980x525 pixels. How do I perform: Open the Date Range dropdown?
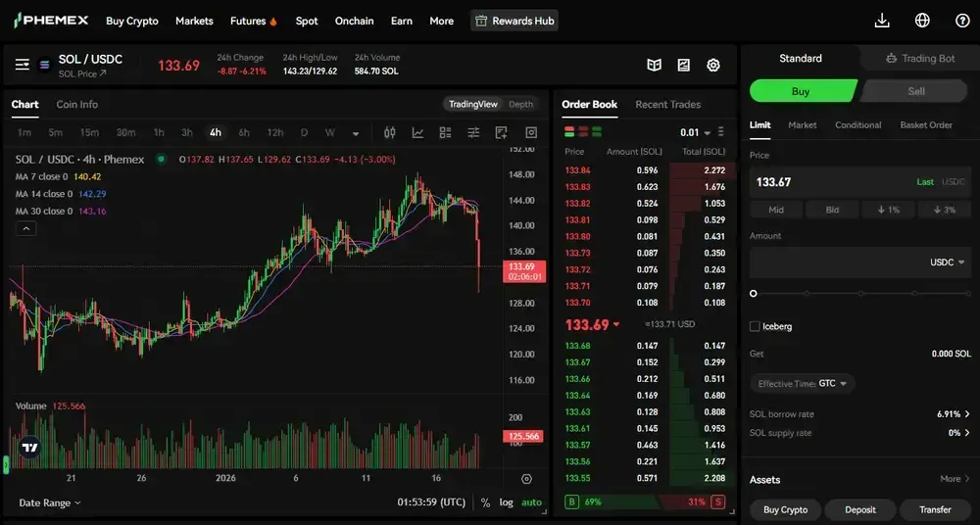coord(49,502)
